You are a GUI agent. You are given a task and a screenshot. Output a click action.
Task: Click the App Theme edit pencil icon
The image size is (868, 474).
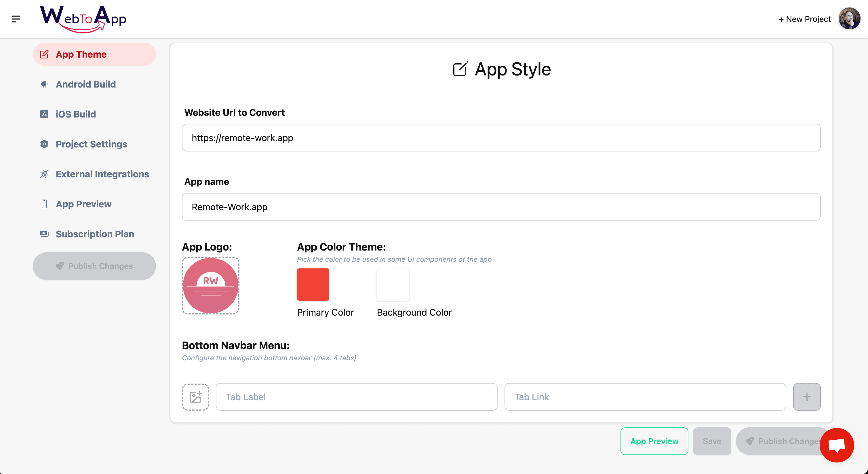(44, 54)
